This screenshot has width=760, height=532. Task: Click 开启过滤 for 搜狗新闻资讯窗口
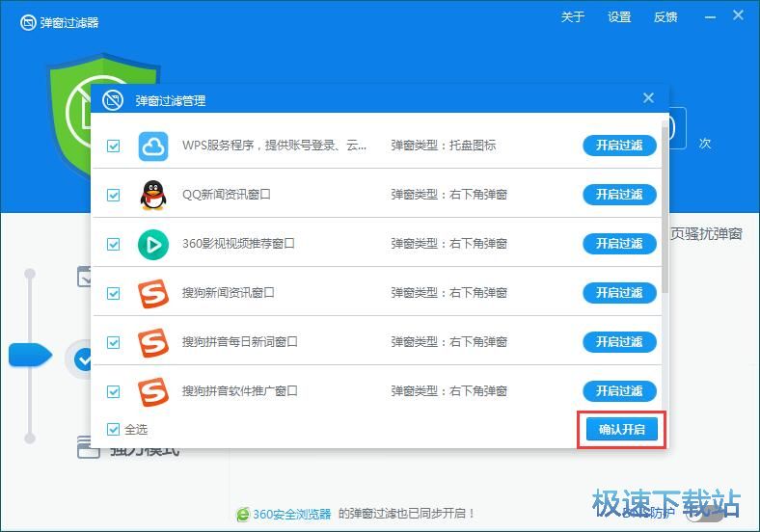(619, 293)
